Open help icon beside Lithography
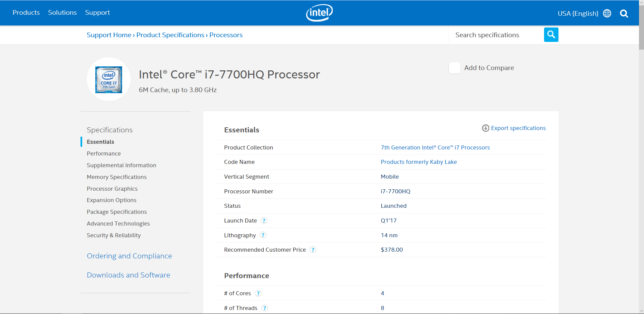This screenshot has width=644, height=314. 263,235
